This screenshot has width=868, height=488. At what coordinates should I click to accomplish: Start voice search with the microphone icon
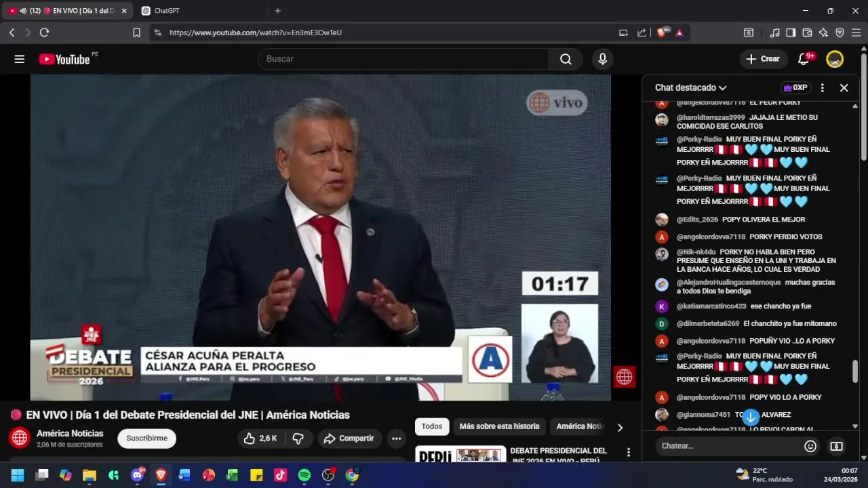602,59
